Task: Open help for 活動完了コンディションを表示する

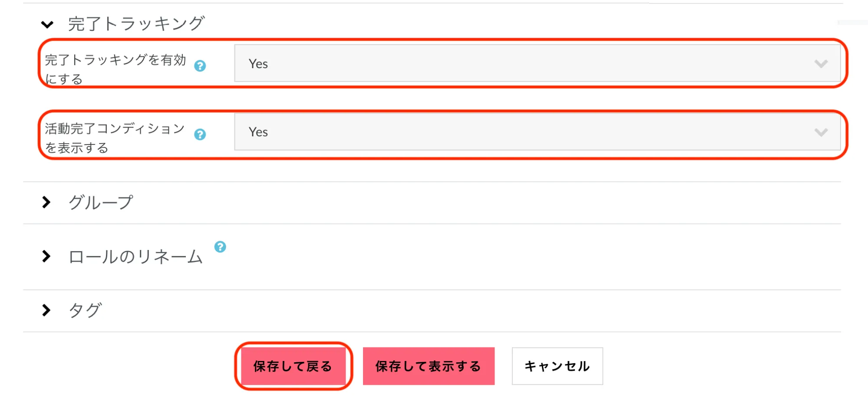Action: (200, 135)
